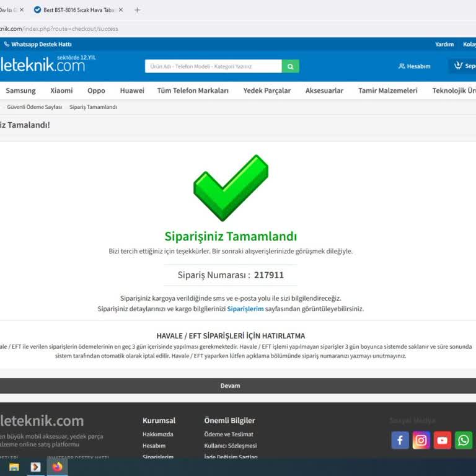Open the Hakkımızda footer link

coord(158,434)
